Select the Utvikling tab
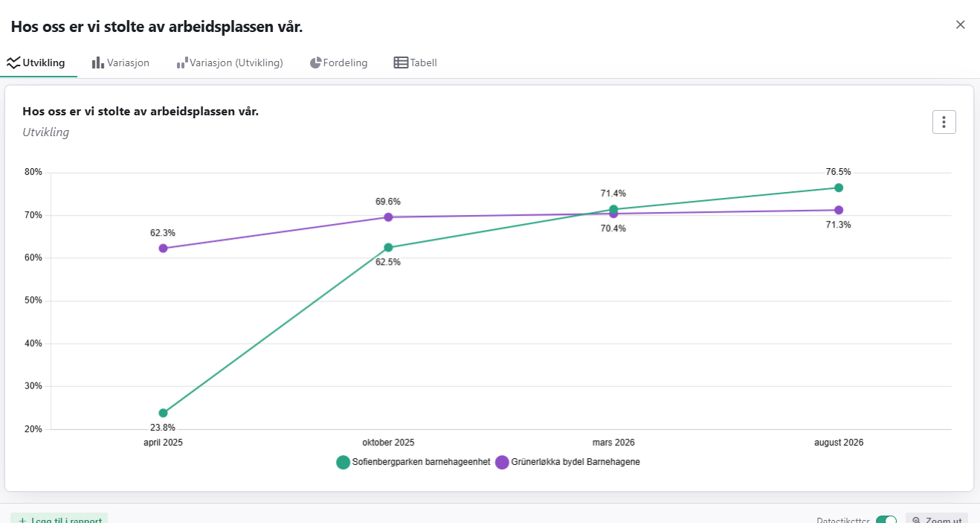 pos(36,63)
